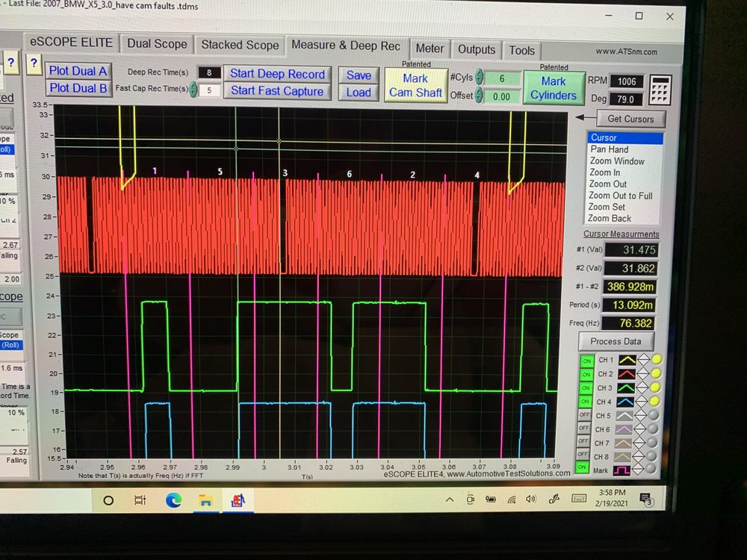Click the CH 4 blue waveform color swatch
Image resolution: width=747 pixels, height=560 pixels.
[x=627, y=402]
